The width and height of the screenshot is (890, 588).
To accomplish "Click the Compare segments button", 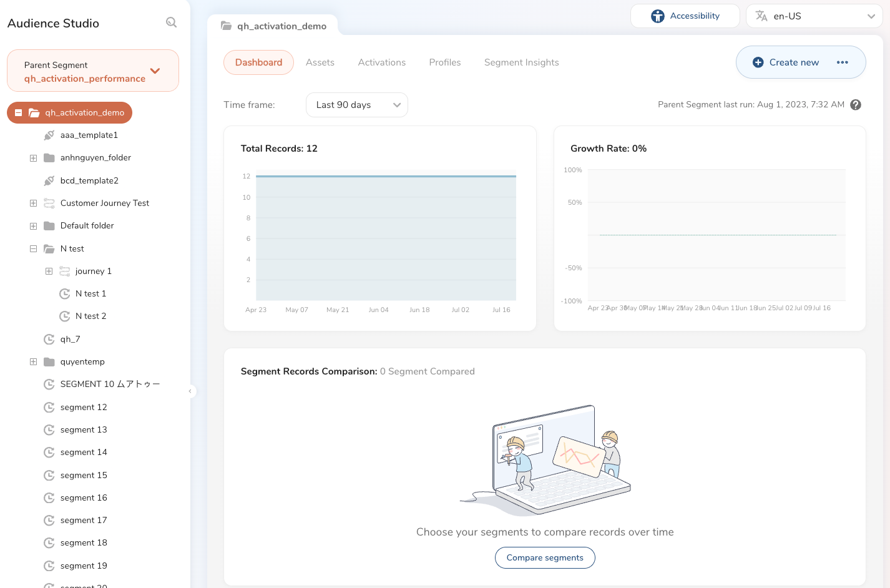I will [545, 558].
